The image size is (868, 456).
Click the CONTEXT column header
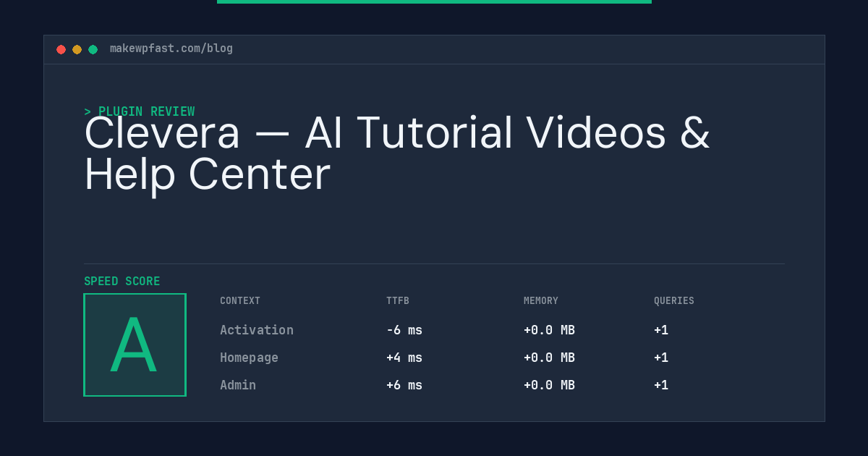click(240, 300)
